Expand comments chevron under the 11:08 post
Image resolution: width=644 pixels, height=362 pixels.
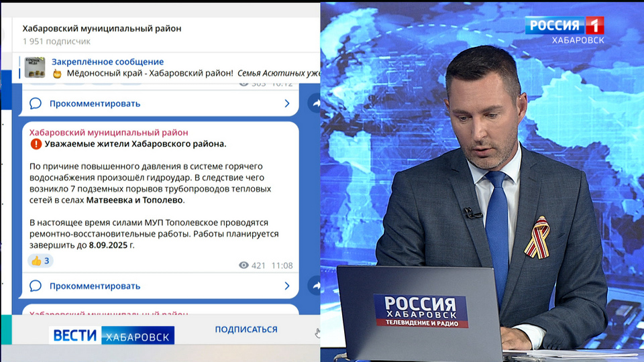tap(287, 286)
